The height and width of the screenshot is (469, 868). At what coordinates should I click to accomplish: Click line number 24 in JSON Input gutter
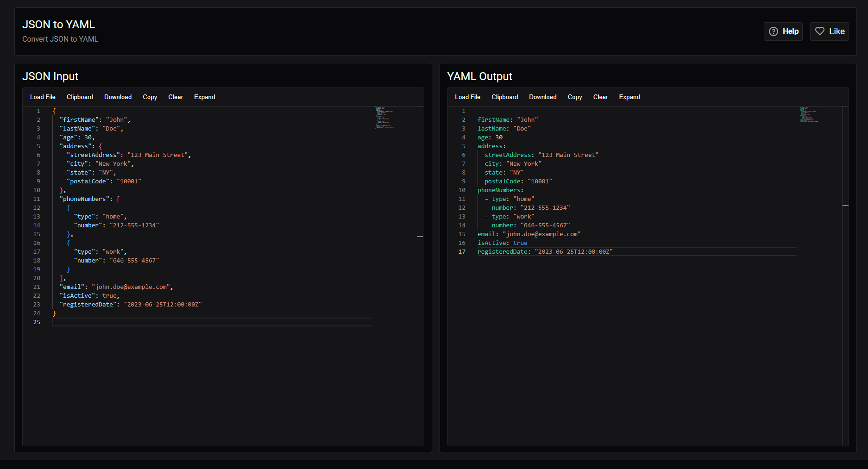37,313
